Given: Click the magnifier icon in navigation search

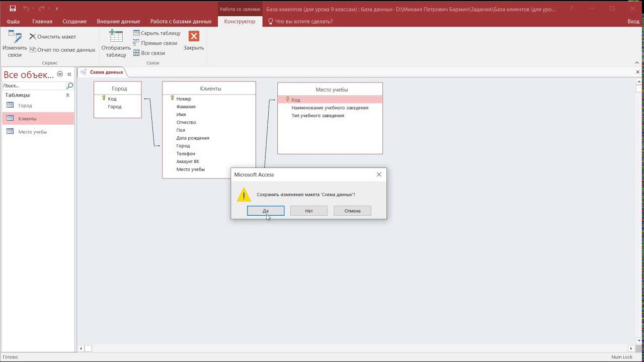Looking at the screenshot, I should (x=70, y=86).
